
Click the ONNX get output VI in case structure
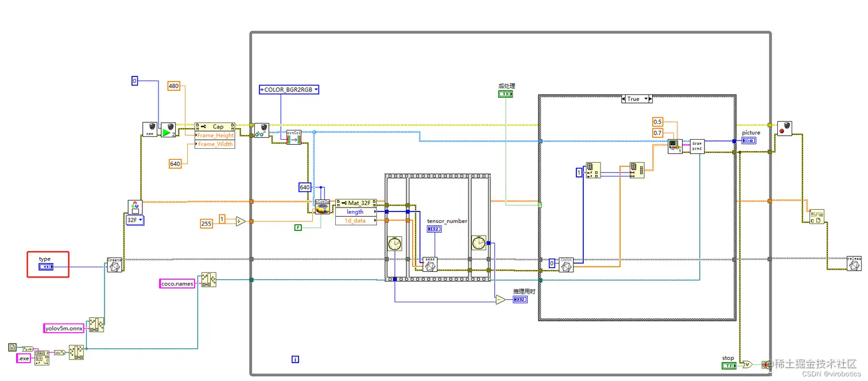[x=566, y=264]
